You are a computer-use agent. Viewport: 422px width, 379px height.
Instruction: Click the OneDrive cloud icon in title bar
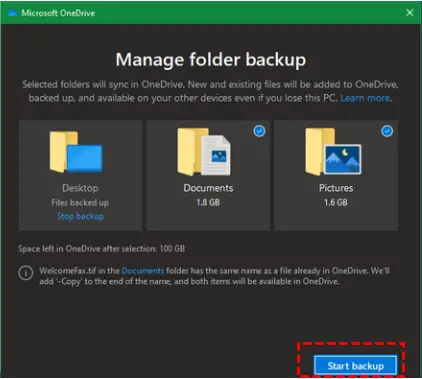12,13
